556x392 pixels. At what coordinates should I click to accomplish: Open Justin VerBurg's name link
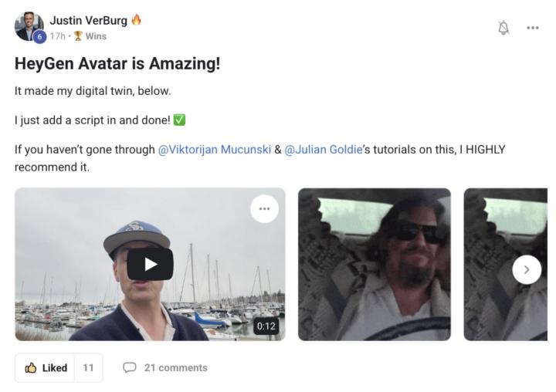(88, 21)
